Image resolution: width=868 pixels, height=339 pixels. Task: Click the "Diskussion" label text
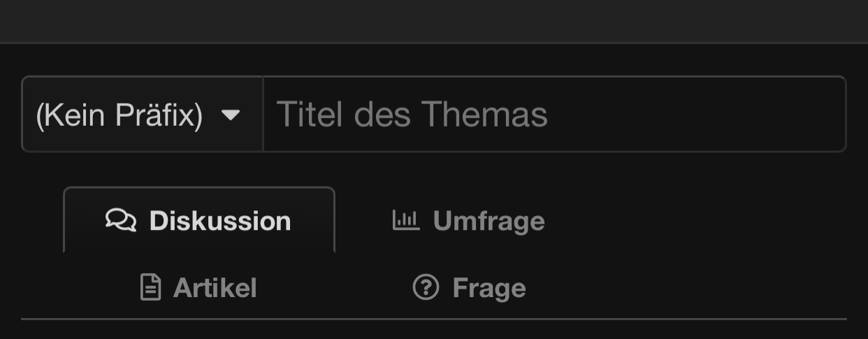(x=220, y=221)
